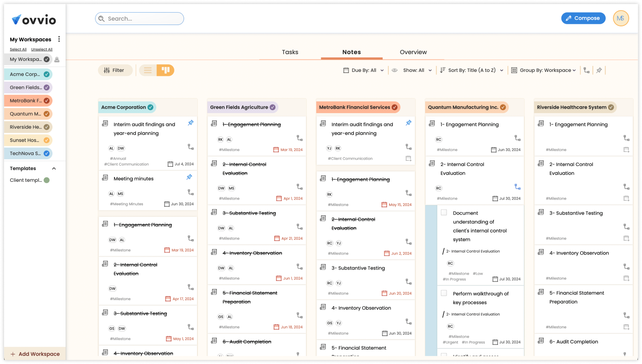Toggle Green Fields workspace checkmark in sidebar
Screen dimensions: 642x364
(x=47, y=88)
